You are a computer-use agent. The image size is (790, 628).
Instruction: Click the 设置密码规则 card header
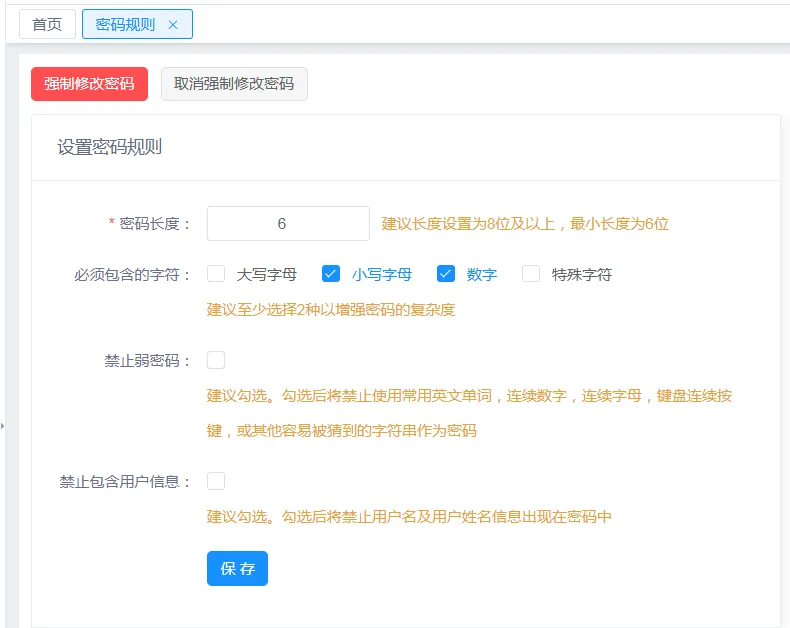tap(406, 148)
